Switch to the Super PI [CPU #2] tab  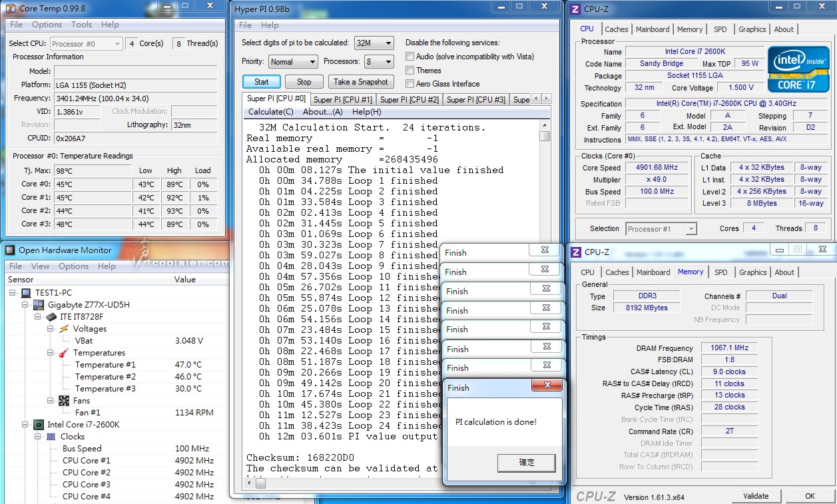point(410,100)
